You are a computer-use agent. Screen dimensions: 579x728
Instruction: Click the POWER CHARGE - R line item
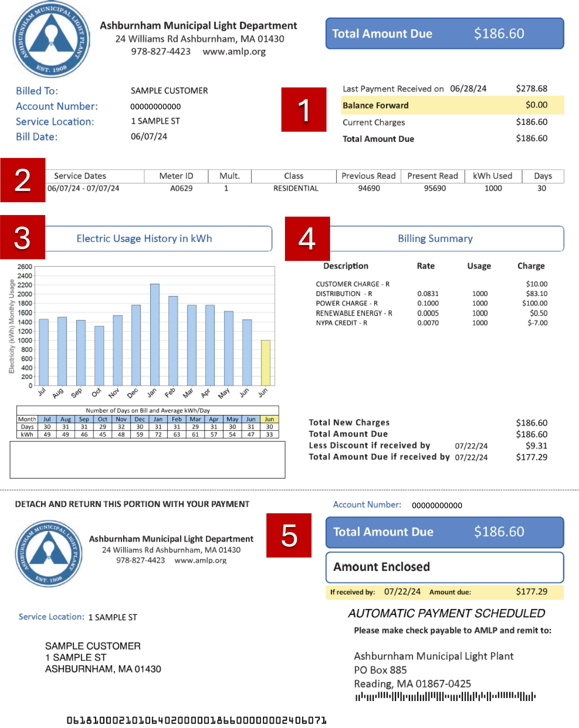pos(347,303)
